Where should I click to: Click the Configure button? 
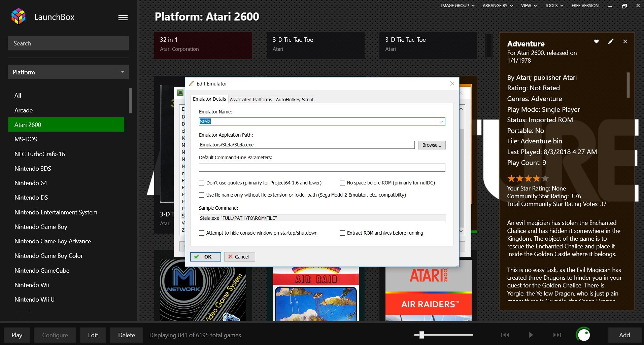[55, 335]
